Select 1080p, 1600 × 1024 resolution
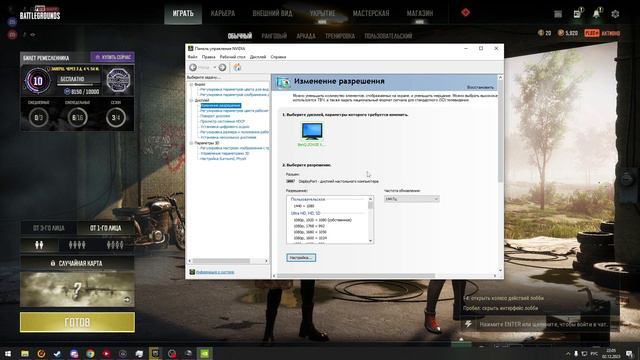 (x=310, y=238)
